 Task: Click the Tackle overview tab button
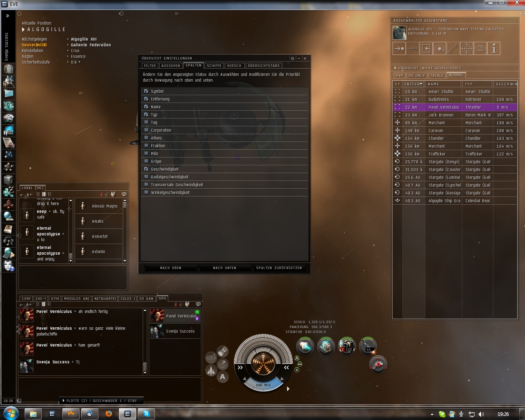(x=437, y=75)
